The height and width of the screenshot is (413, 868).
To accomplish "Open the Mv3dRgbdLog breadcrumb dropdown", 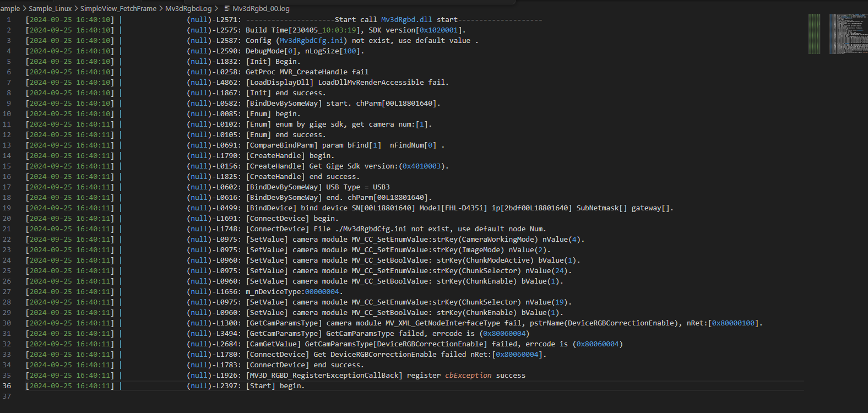I will [188, 9].
